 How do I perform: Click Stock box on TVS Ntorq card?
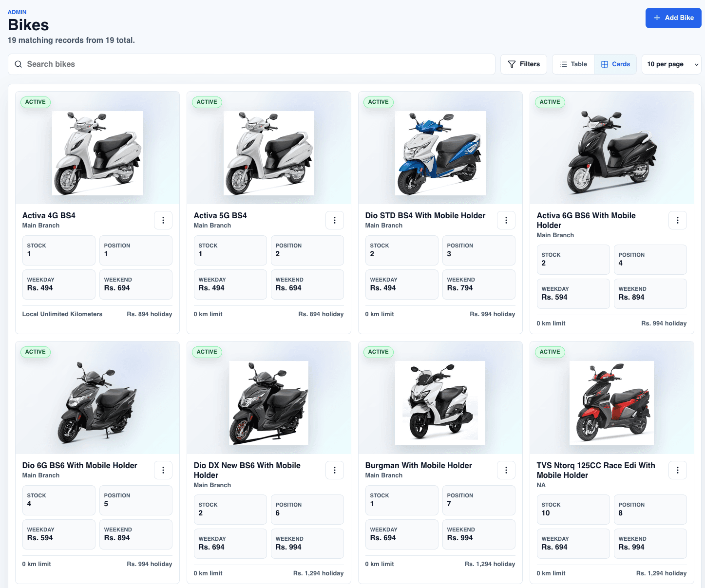[573, 510]
